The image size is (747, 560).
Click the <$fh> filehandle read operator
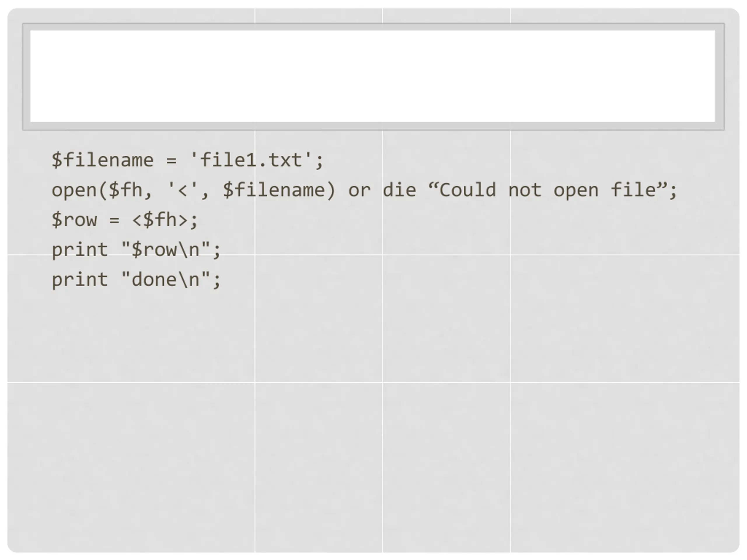pos(160,220)
